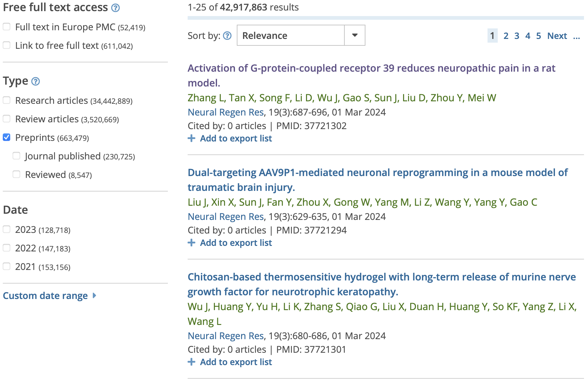Click the help icon next to Type
The image size is (588, 383).
[36, 82]
